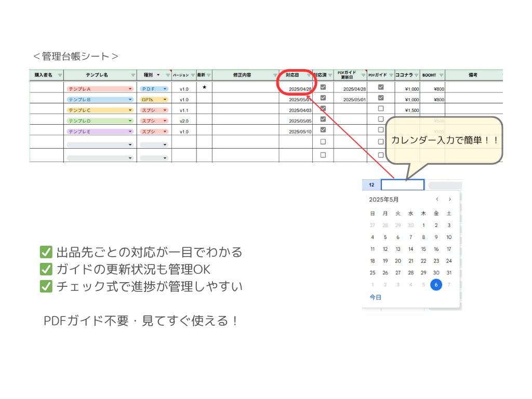The height and width of the screenshot is (399, 532).
Task: Open the filter icon on PDFガイド header
Action: coord(391,75)
